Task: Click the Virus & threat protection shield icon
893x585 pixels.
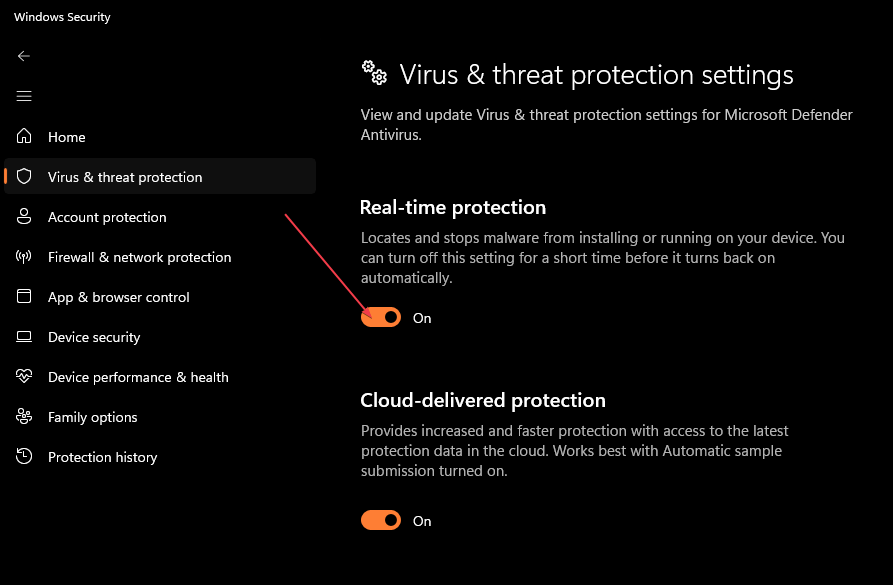Action: coord(24,176)
